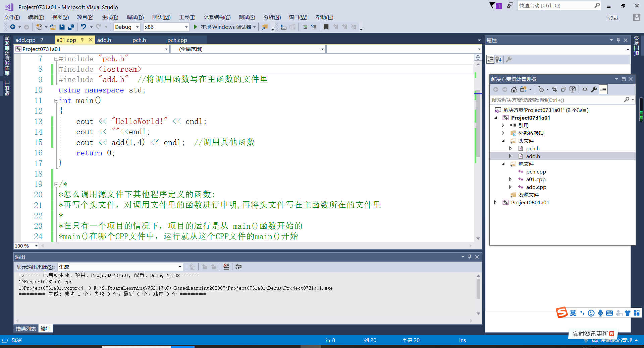Switch to the 错误列表 panel tab
The height and width of the screenshot is (348, 644).
click(x=25, y=328)
